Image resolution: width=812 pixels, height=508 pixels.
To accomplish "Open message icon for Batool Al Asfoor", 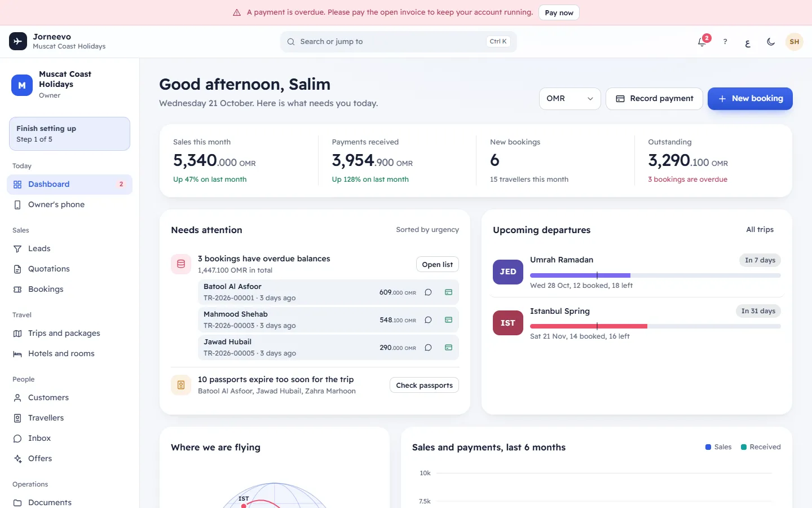I will [x=429, y=292].
